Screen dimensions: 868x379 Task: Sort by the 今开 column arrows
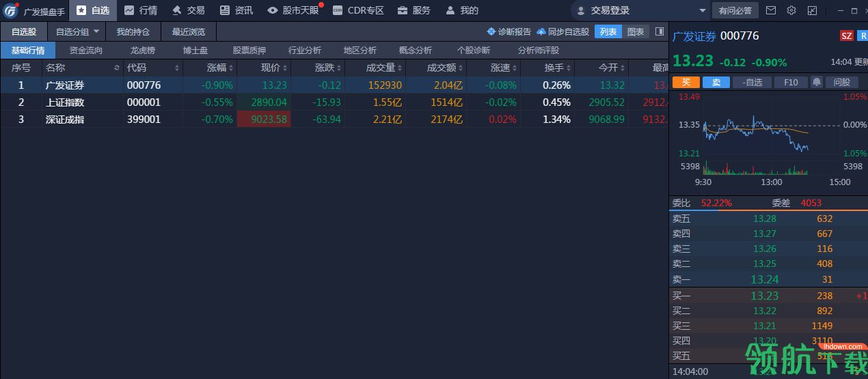click(x=623, y=68)
